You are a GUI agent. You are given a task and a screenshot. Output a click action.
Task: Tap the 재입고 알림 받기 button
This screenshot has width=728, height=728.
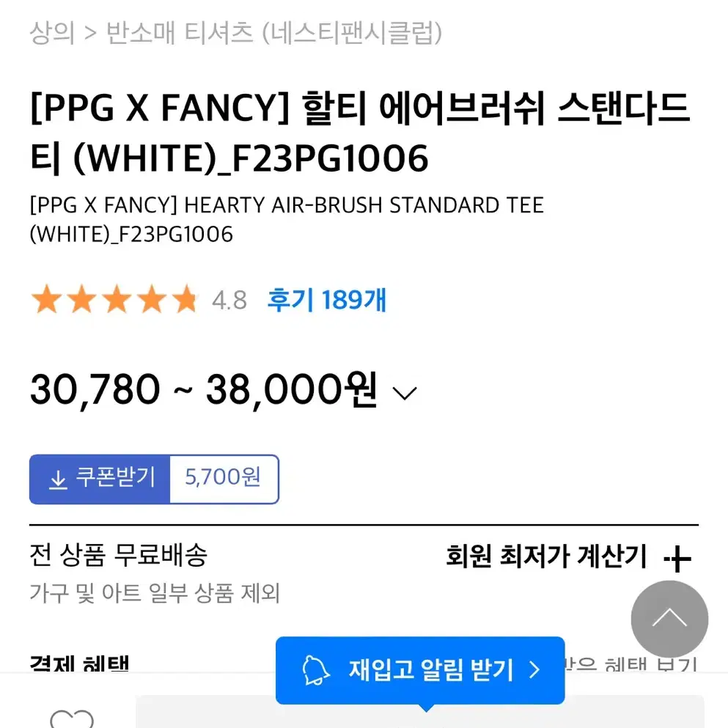click(x=420, y=670)
